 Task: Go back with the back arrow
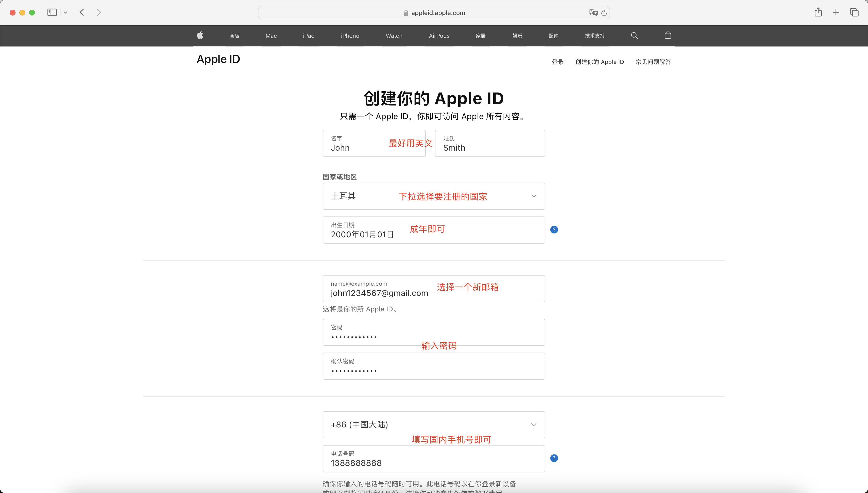click(82, 13)
